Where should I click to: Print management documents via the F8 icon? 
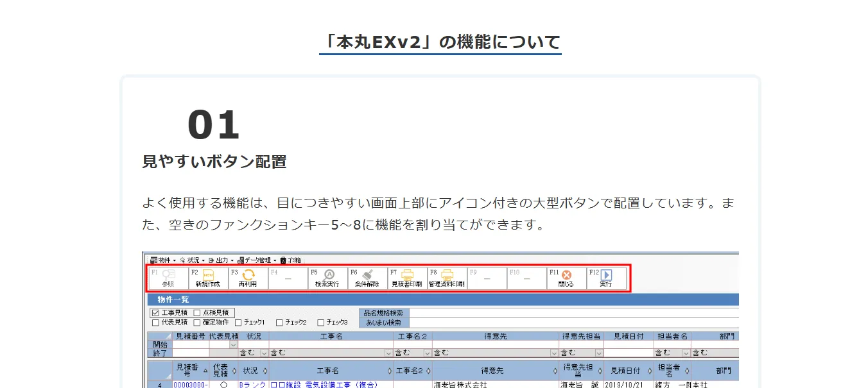[446, 278]
